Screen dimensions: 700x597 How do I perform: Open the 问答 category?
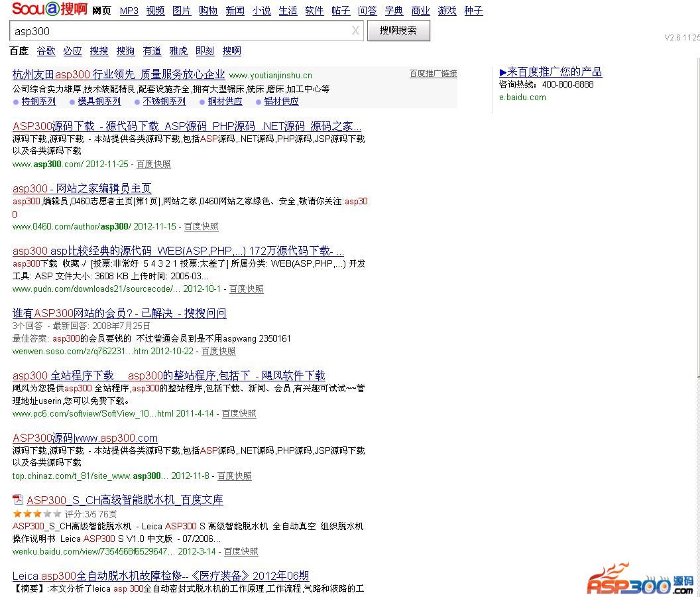click(x=367, y=11)
